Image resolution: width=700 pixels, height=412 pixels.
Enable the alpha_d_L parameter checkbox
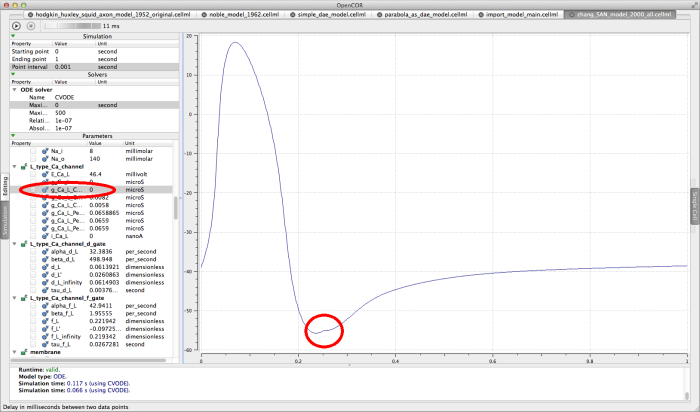tap(34, 251)
